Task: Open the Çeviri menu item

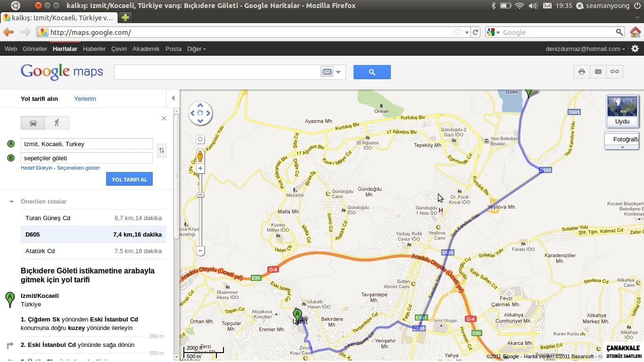Action: 119,49
